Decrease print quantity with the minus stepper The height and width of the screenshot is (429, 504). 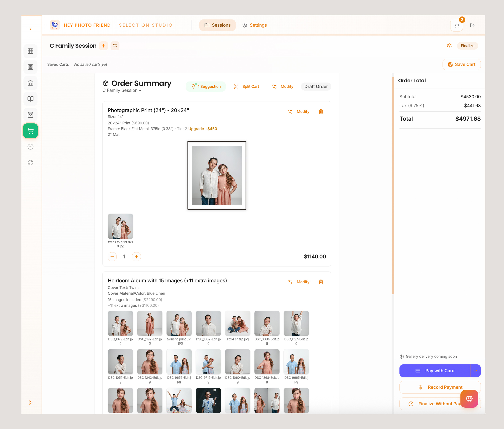point(112,256)
